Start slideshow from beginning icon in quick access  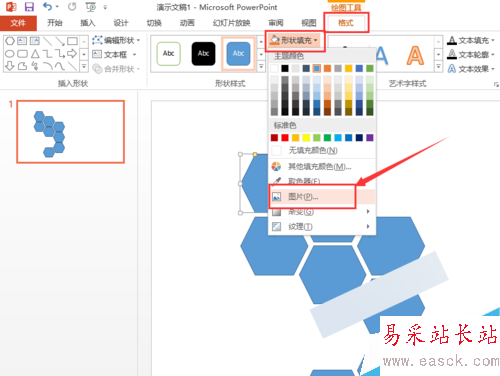[90, 7]
